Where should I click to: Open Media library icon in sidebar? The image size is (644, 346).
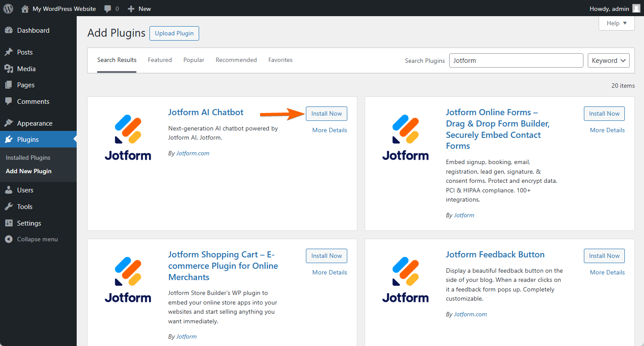(x=9, y=69)
